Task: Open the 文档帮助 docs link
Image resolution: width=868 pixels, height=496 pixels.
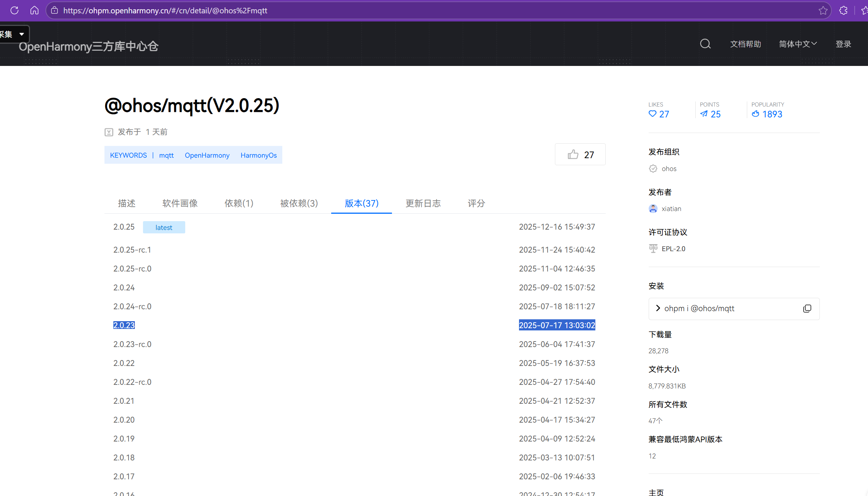Action: [745, 44]
